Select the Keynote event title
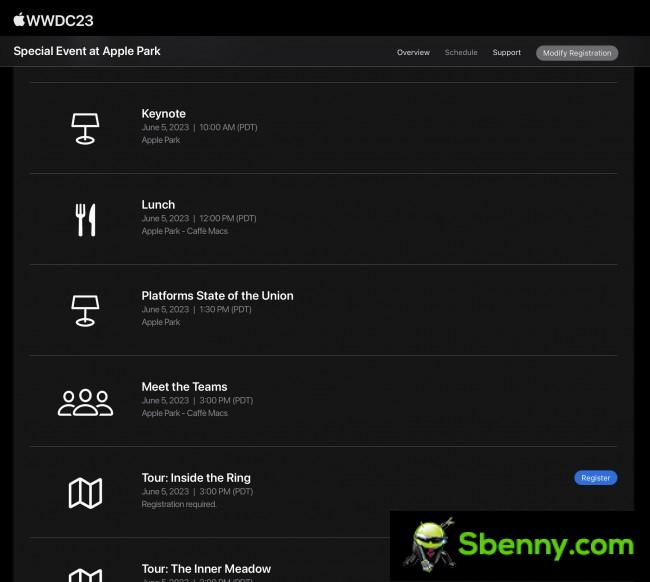 pos(163,114)
